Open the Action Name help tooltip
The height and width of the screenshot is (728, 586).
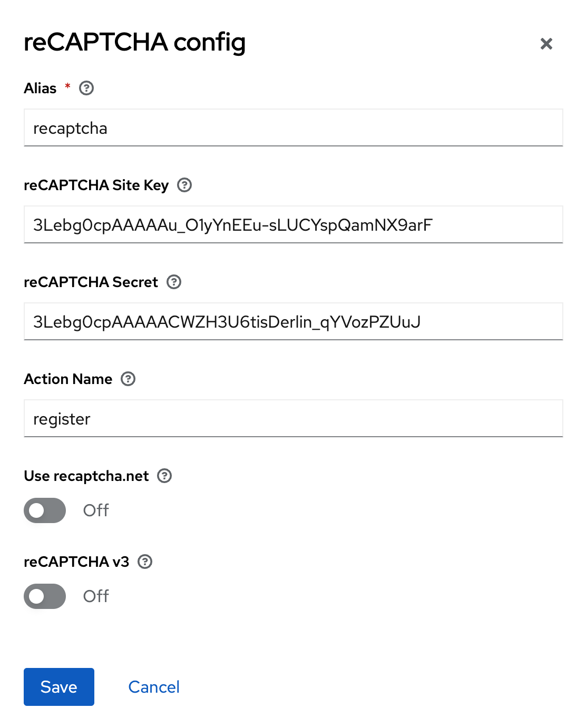pyautogui.click(x=128, y=379)
